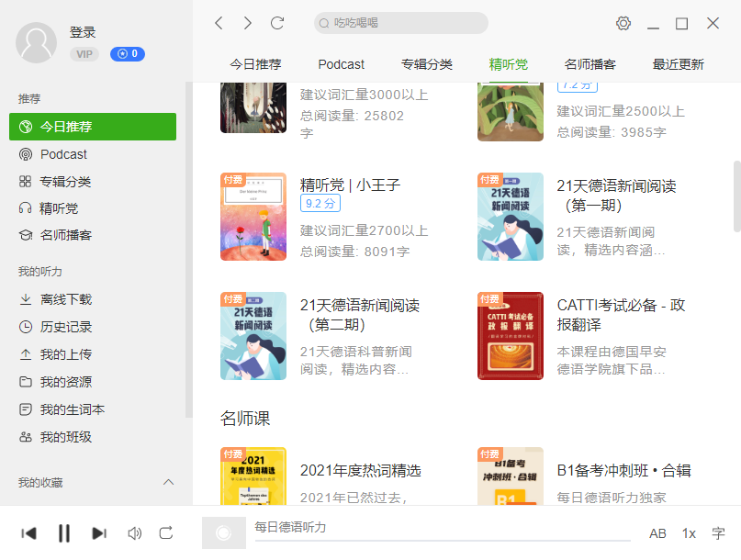Screen dimensions: 741x560
Task: Switch to the 今日推荐 top tab
Action: click(x=255, y=64)
